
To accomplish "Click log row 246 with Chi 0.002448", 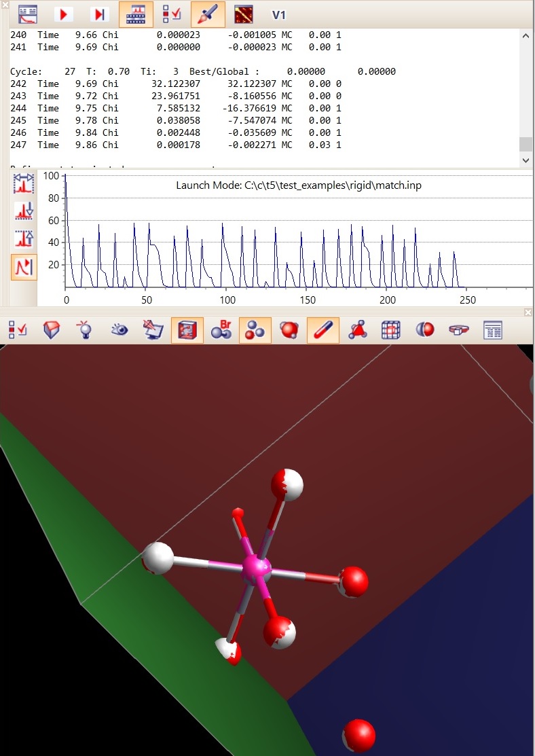I will [176, 132].
